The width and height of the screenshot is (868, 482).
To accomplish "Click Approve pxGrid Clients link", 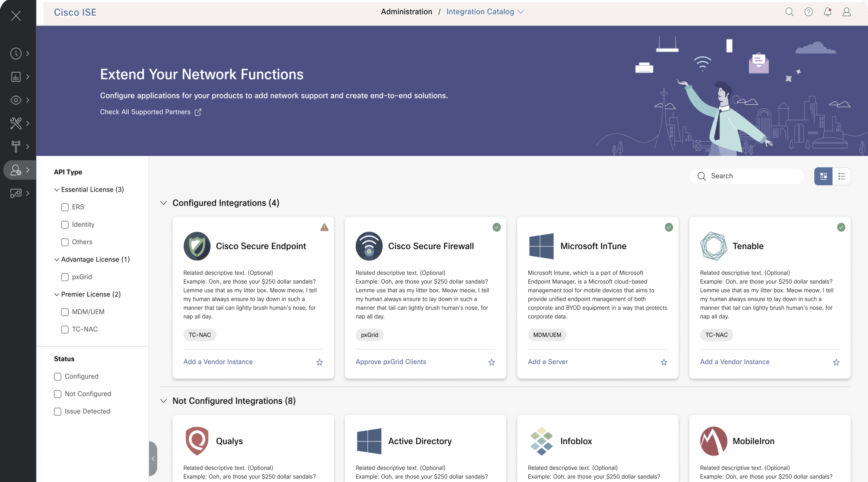I will [x=391, y=362].
